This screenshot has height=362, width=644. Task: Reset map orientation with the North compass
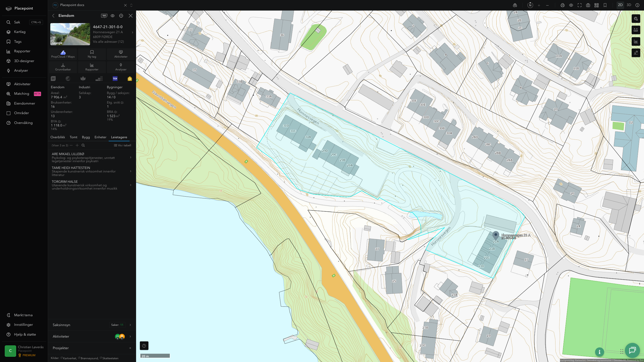coord(530,5)
